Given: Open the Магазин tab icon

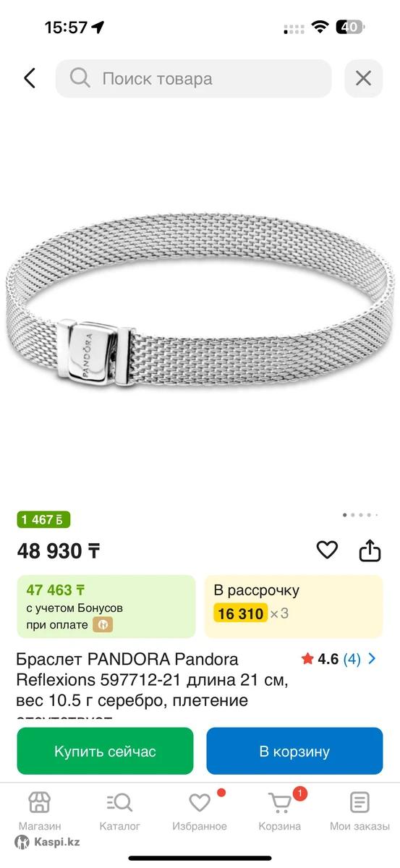Looking at the screenshot, I should [40, 803].
